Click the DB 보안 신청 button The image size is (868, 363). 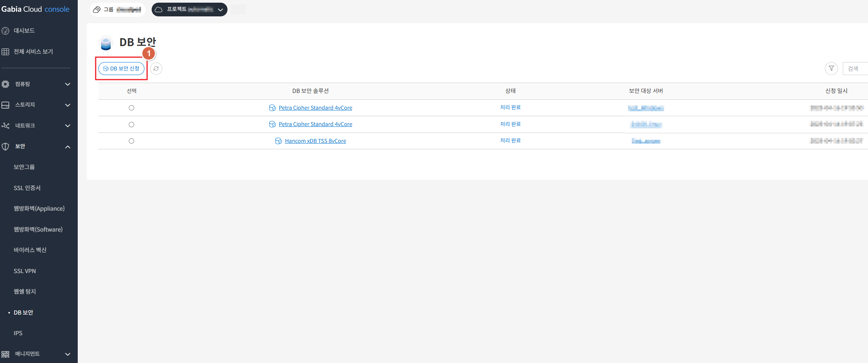[121, 69]
